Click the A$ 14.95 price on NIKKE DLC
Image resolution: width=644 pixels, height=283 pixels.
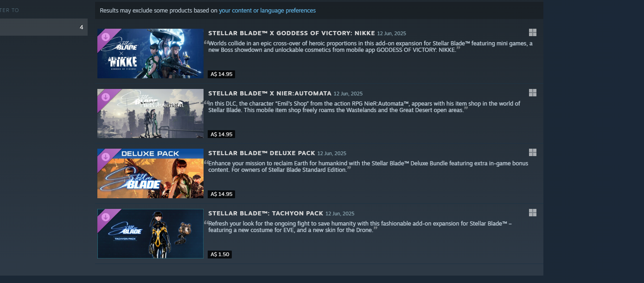click(x=222, y=74)
